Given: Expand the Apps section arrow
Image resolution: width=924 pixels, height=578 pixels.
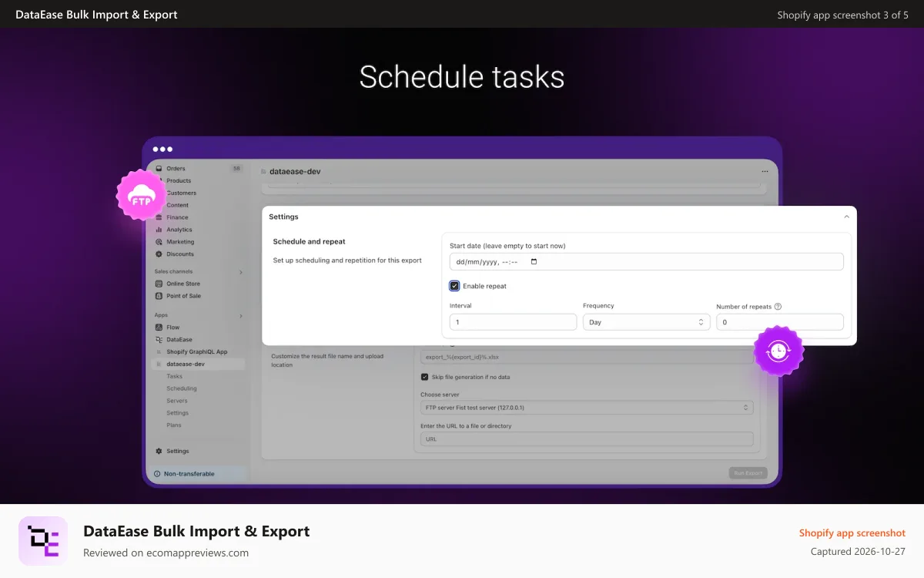Looking at the screenshot, I should (240, 316).
